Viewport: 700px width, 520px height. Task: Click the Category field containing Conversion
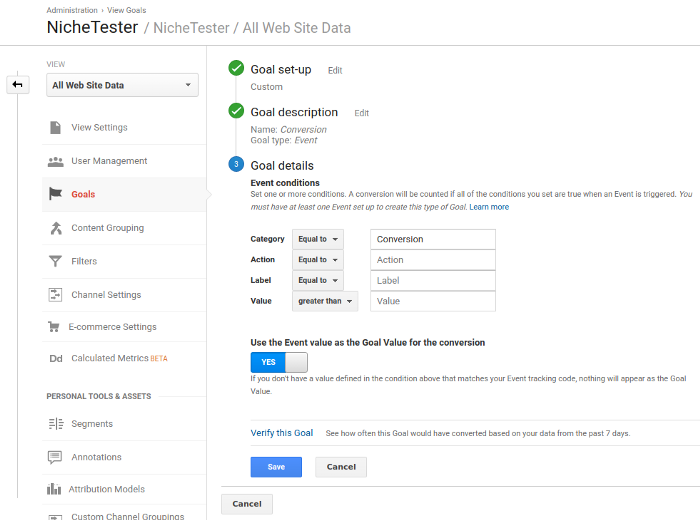pos(433,239)
